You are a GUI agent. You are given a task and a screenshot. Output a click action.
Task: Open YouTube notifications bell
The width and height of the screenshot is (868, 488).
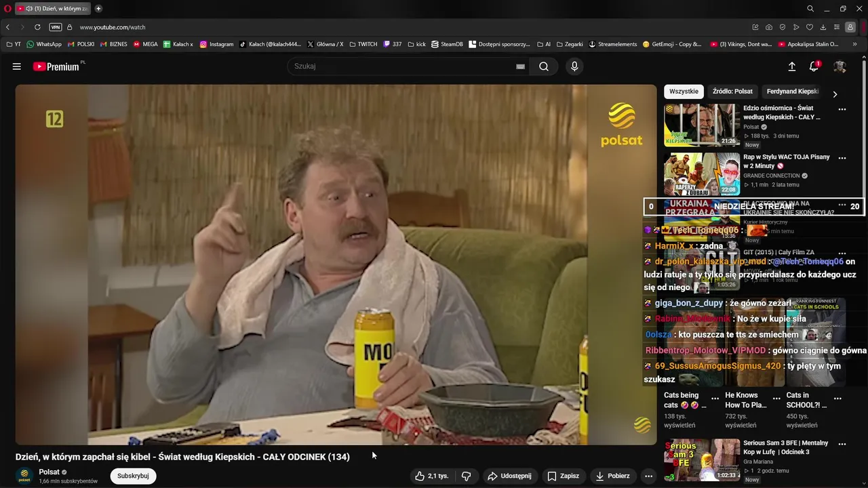coord(814,66)
